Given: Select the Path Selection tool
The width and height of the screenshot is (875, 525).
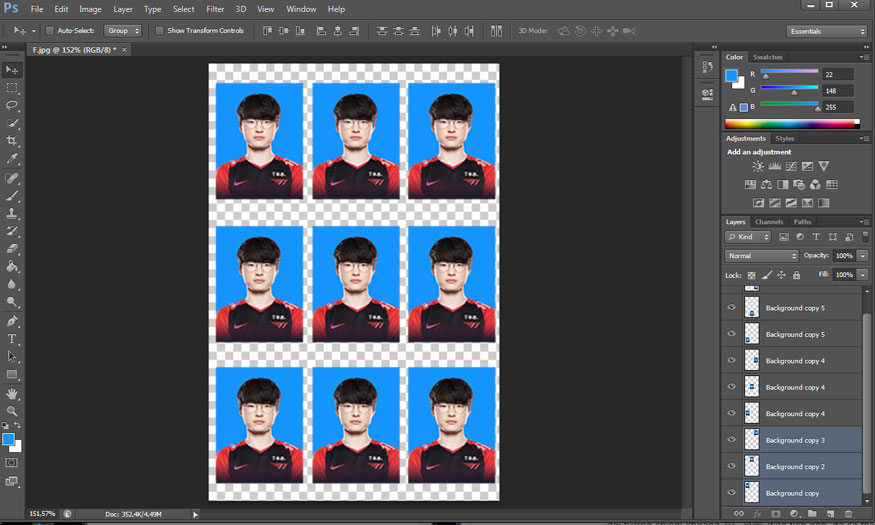Looking at the screenshot, I should pos(12,357).
